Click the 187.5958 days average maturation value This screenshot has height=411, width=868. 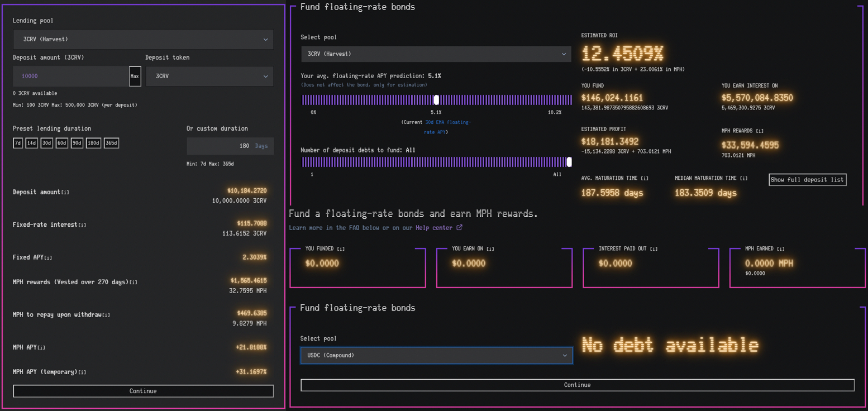pyautogui.click(x=612, y=193)
